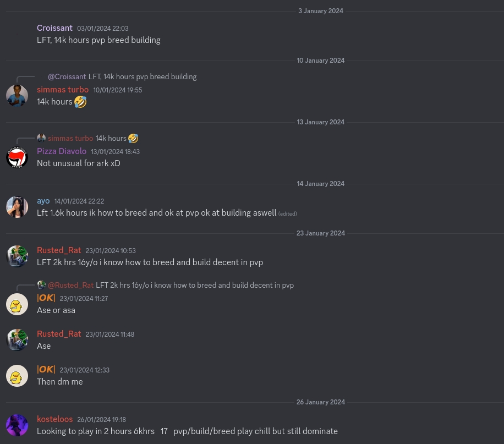This screenshot has height=444, width=504.
Task: Click the username Pizza Diavolo
Action: coord(62,151)
